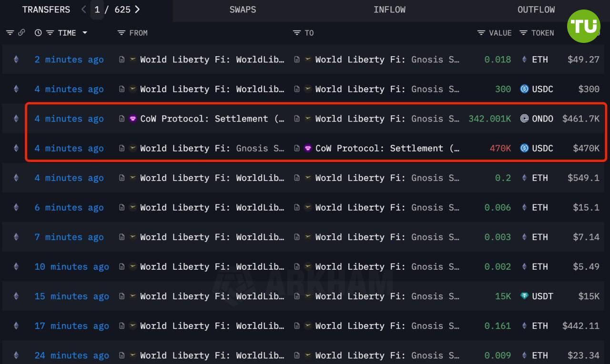Screen dimensions: 610x364
Task: Click the CoW Protocol logo in ONDO row
Action: (133, 119)
